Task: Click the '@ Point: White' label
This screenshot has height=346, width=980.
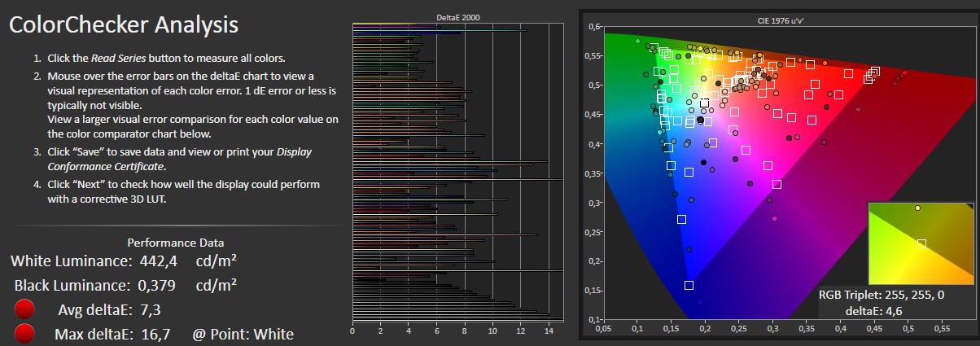Action: [243, 334]
